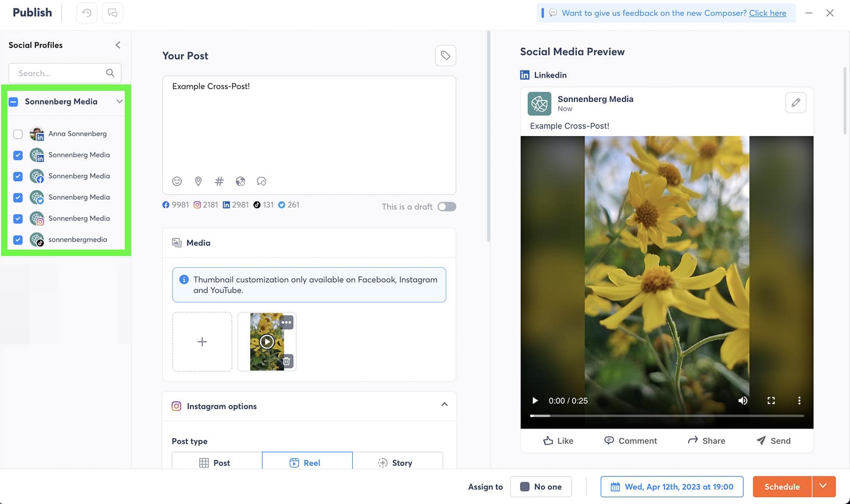
Task: Click the TikTok character count 131
Action: 263,205
